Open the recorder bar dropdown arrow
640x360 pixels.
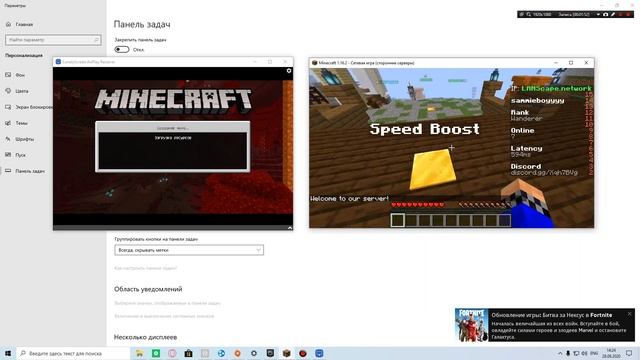click(x=598, y=14)
